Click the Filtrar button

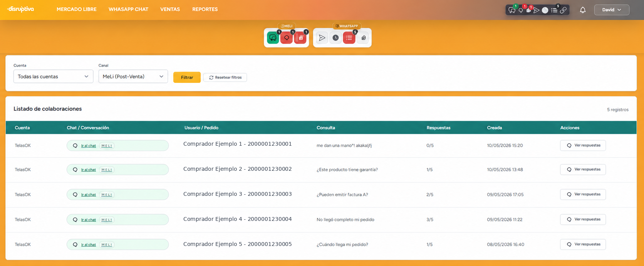click(187, 77)
